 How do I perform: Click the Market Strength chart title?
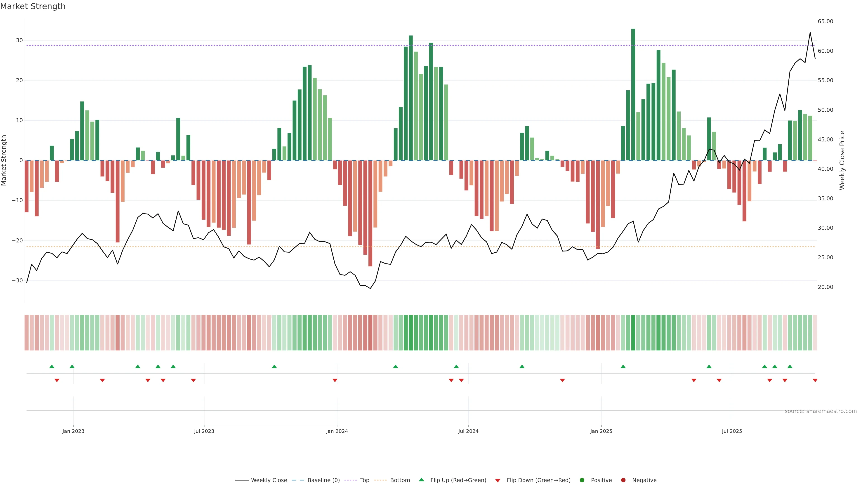pos(33,6)
